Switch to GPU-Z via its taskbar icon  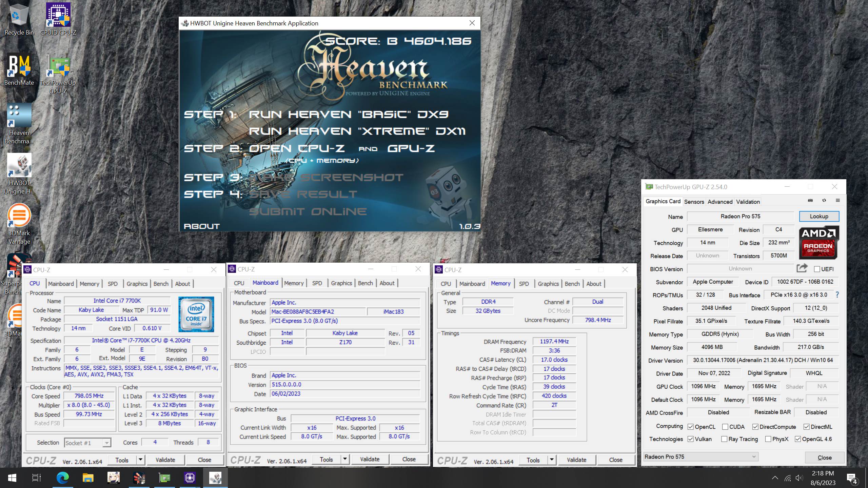click(x=164, y=478)
